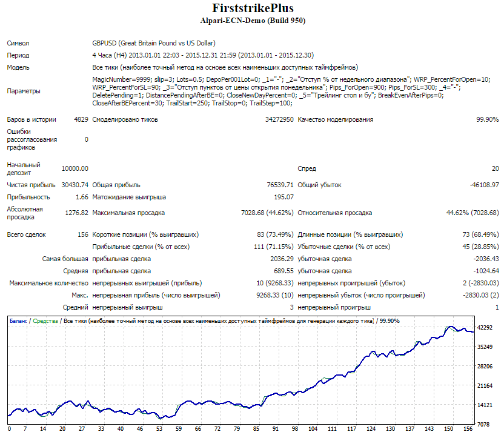The image size is (504, 435).
Task: Click the gross loss value -46108.97
Action: coord(485,185)
